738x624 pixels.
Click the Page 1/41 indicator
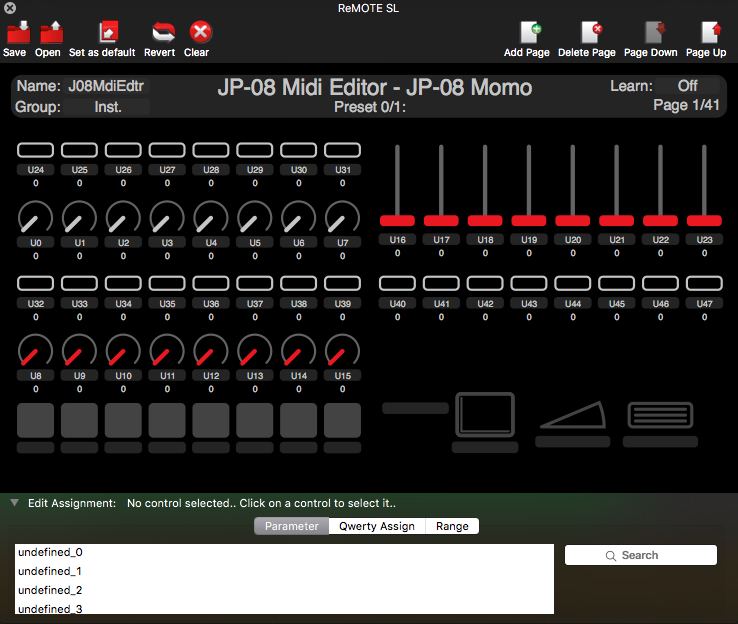pos(686,105)
